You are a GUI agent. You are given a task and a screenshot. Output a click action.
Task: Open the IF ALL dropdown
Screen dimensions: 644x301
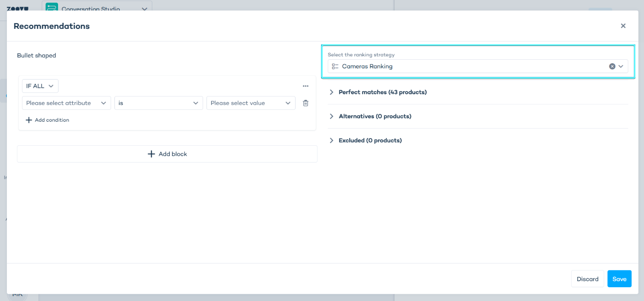(40, 86)
